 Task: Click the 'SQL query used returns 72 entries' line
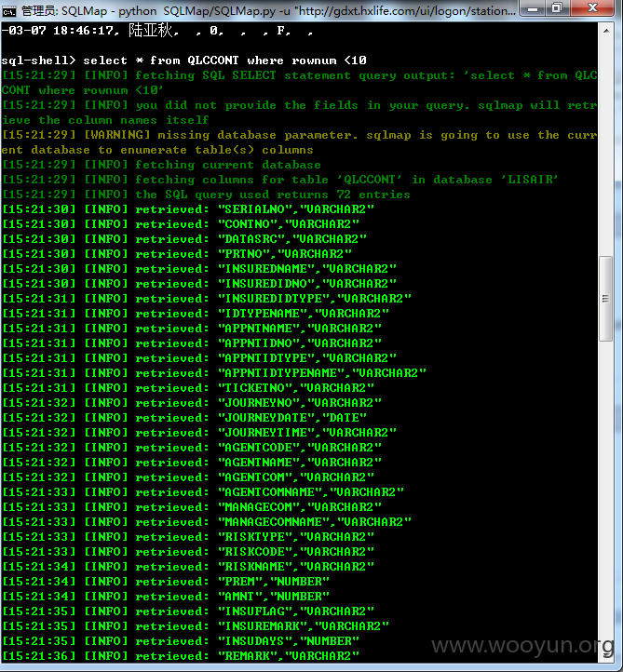206,195
